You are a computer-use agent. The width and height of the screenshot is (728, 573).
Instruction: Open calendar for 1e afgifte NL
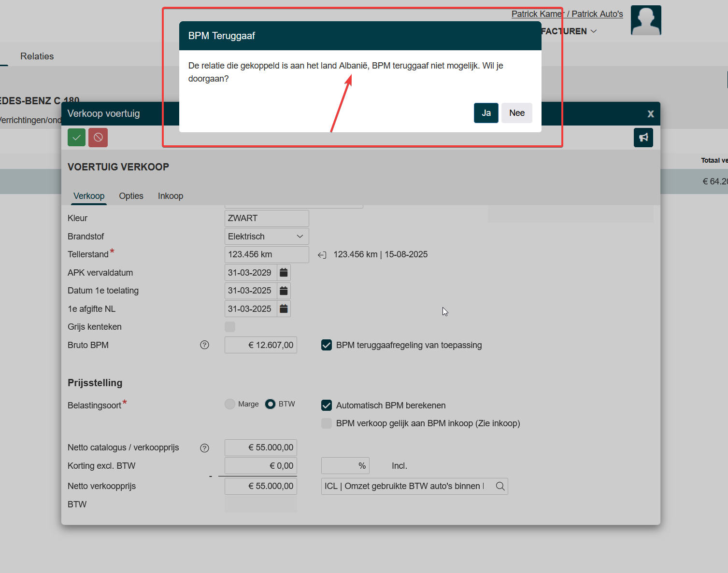(x=284, y=309)
